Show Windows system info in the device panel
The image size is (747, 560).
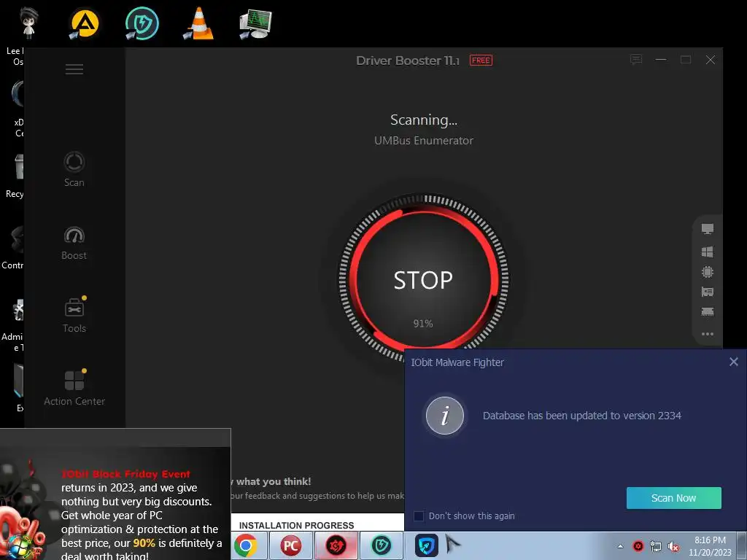click(x=708, y=252)
